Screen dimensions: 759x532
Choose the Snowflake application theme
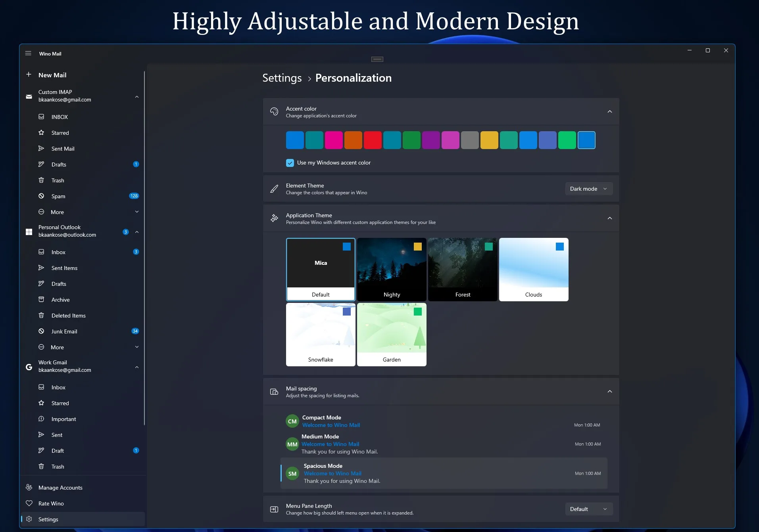tap(321, 334)
